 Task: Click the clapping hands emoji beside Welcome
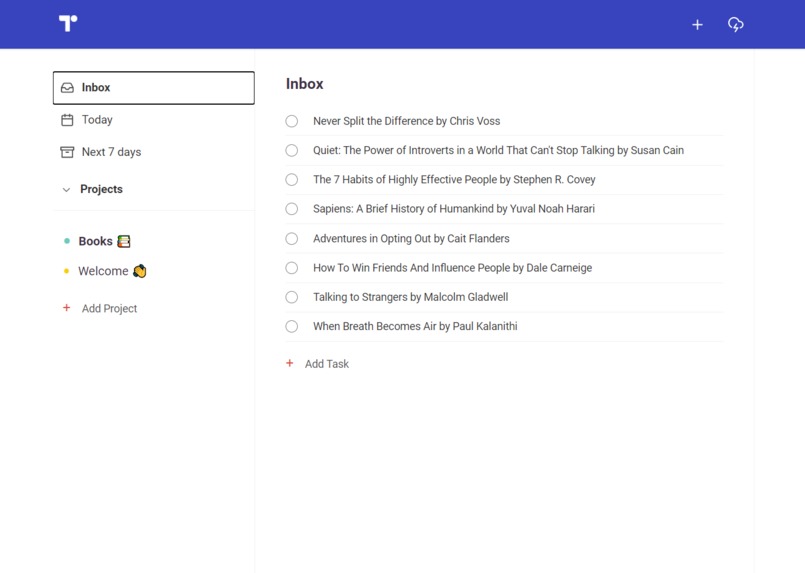[140, 271]
